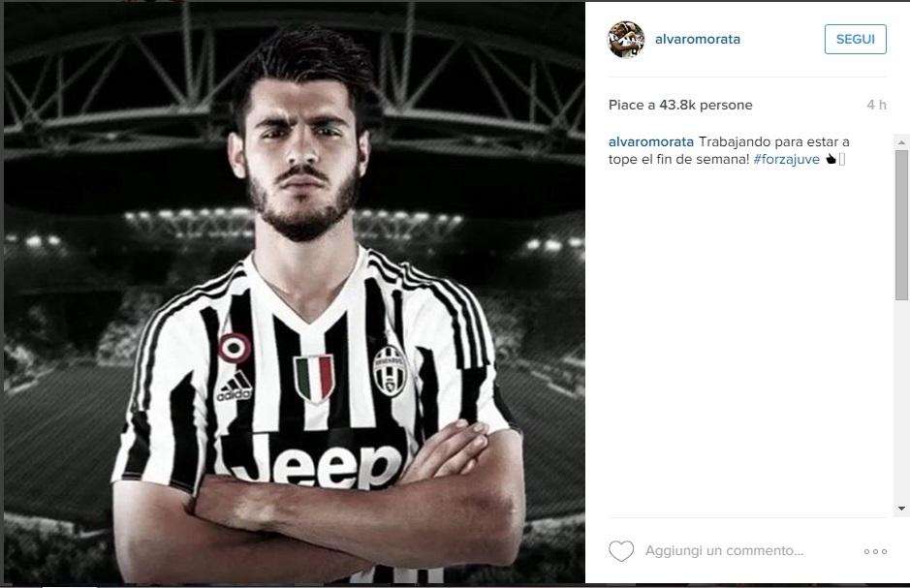Open the three-dot more options menu
Image resolution: width=910 pixels, height=588 pixels.
click(x=875, y=551)
